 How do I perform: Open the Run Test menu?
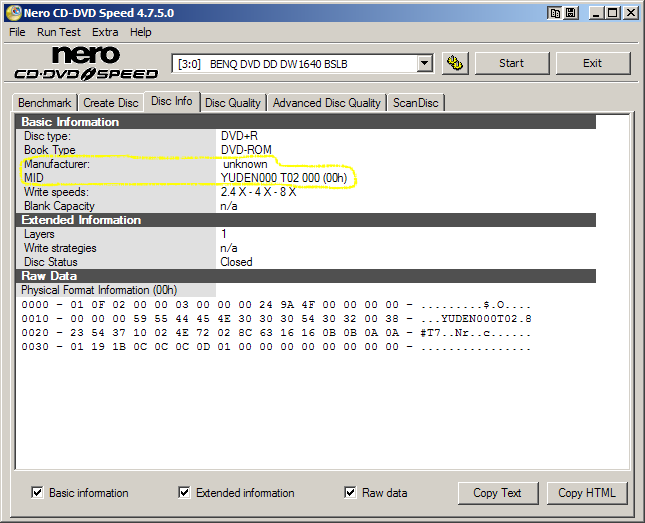59,32
